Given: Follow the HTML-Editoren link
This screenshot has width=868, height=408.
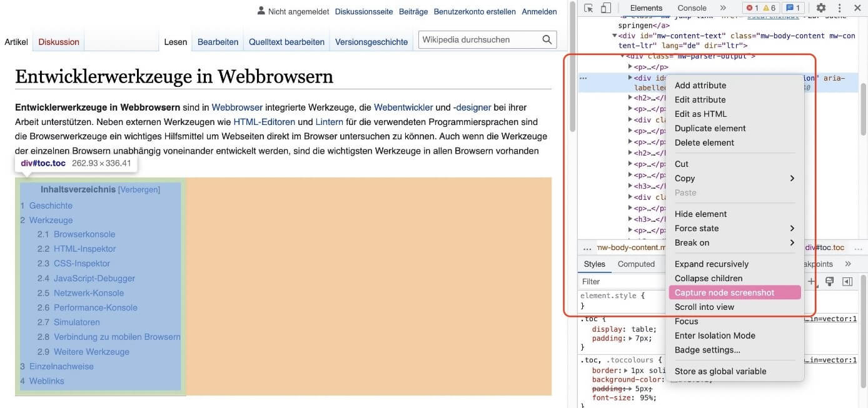Looking at the screenshot, I should click(264, 122).
